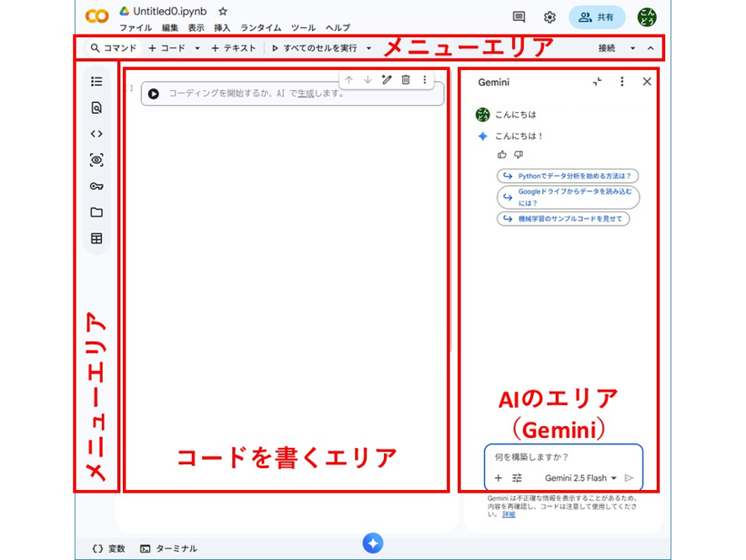The image size is (746, 560).
Task: Open the 変数 variables panel
Action: point(109,548)
